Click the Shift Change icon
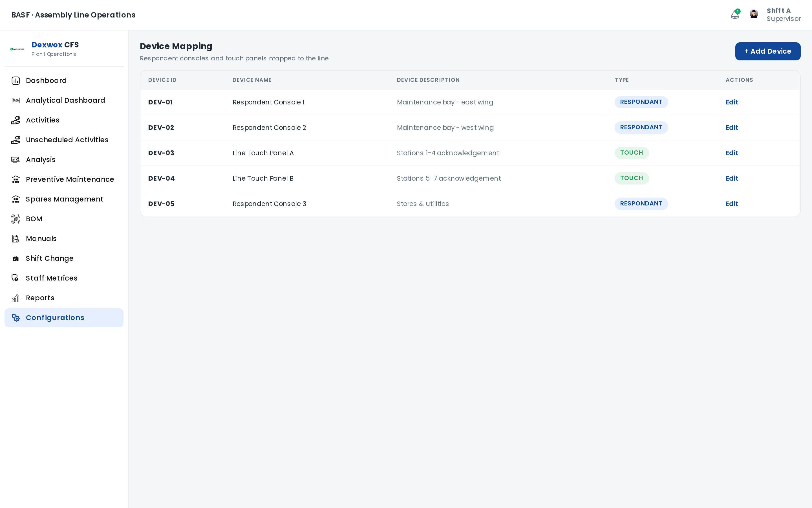This screenshot has width=812, height=508. (x=16, y=258)
